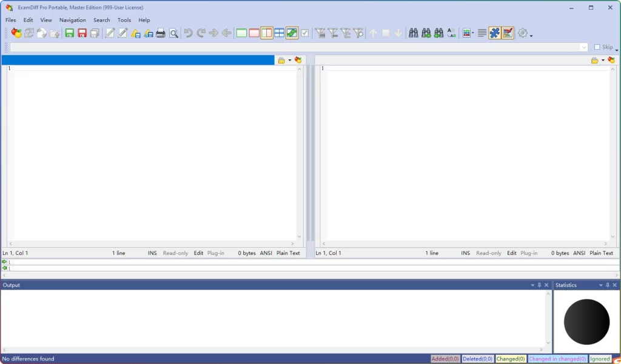Open the filter combo box dropdown
621x364 pixels.
pos(584,47)
